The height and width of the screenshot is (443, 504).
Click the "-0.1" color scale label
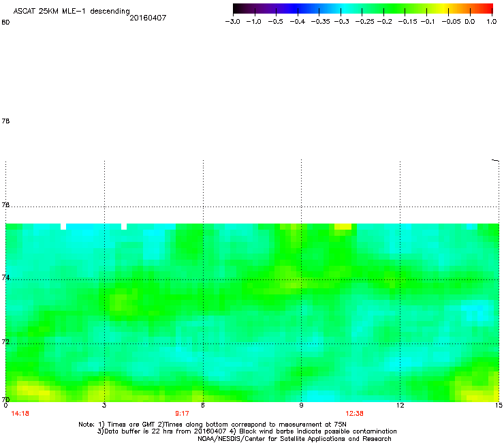428,22
